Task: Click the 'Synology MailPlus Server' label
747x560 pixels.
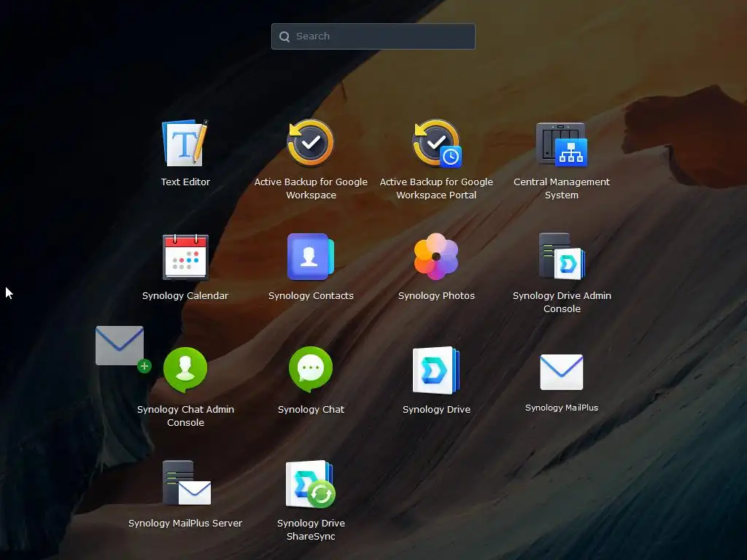Action: pyautogui.click(x=185, y=524)
